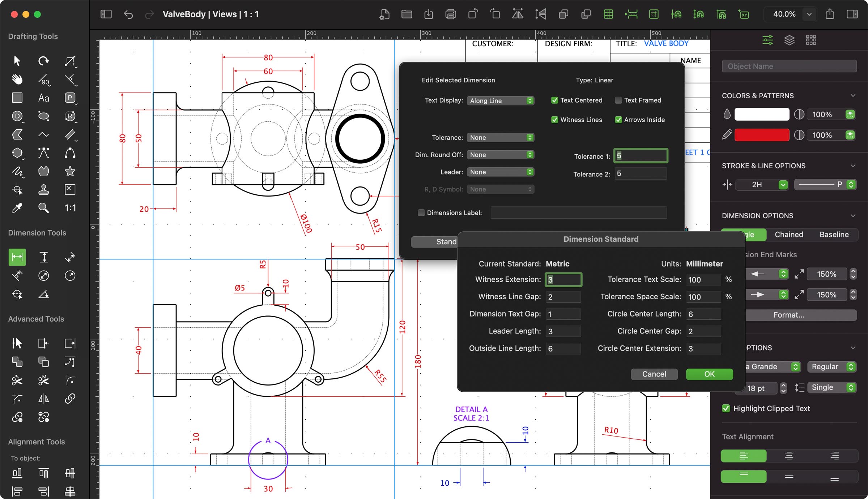Open the 2H pencil hardness dropdown
868x499 pixels.
click(762, 185)
